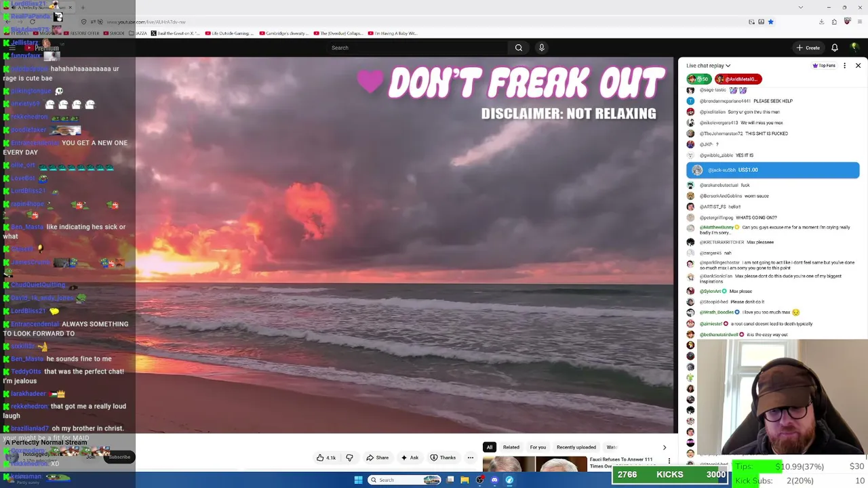Click the Windows taskbar search box
868x488 pixels.
tap(406, 480)
